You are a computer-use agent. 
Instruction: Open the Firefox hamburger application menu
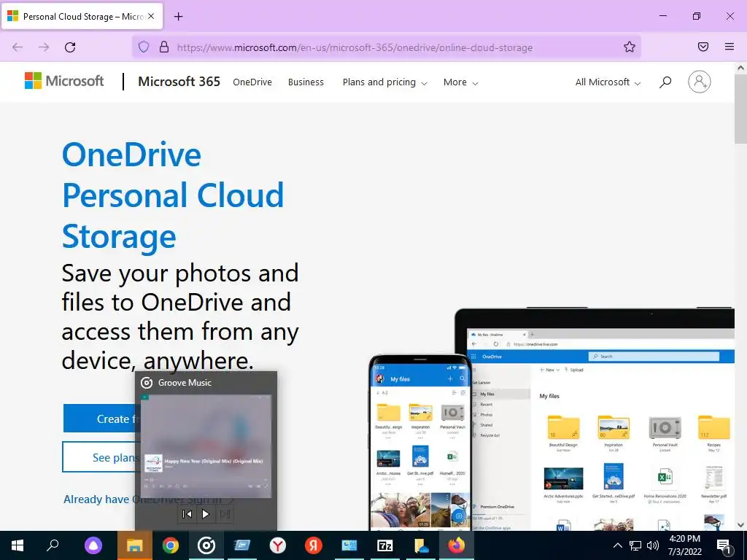tap(729, 47)
